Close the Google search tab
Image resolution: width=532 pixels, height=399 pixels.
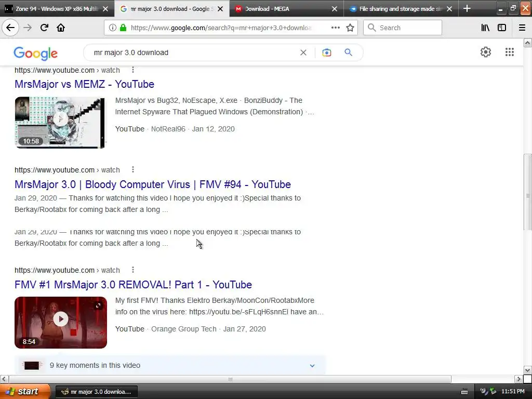click(x=220, y=9)
